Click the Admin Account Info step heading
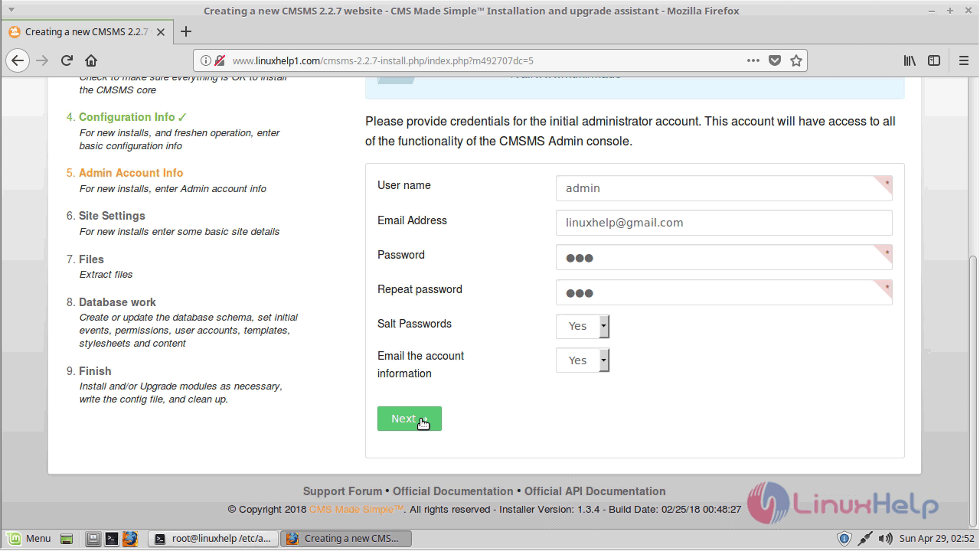This screenshot has width=980, height=551. (131, 173)
